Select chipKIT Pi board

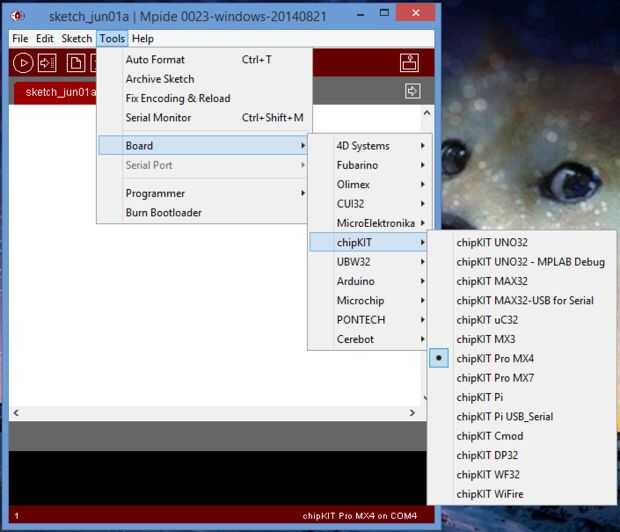click(x=522, y=398)
